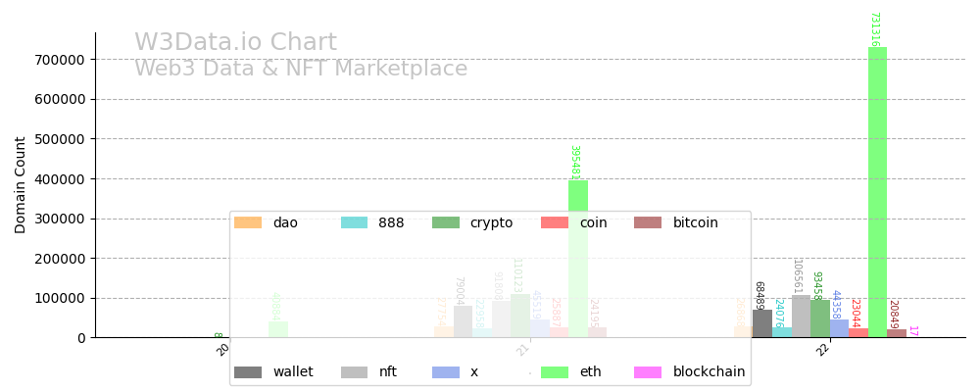Viewport: 980px width, 392px height.
Task: Click the nft legend color swatch
Action: point(354,372)
